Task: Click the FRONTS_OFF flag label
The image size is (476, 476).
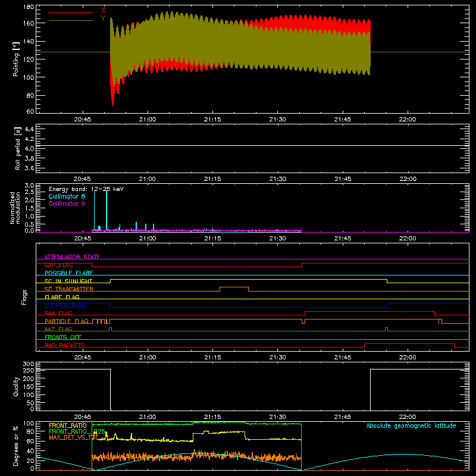Action: (x=63, y=337)
